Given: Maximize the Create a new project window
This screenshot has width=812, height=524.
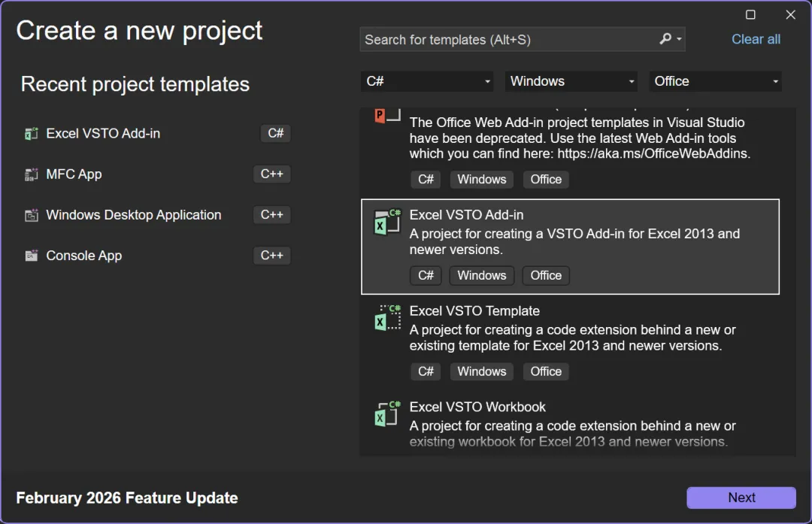Looking at the screenshot, I should click(750, 15).
